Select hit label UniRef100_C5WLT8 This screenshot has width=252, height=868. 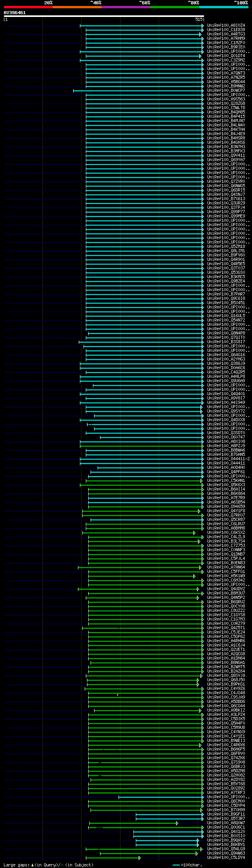[226, 108]
